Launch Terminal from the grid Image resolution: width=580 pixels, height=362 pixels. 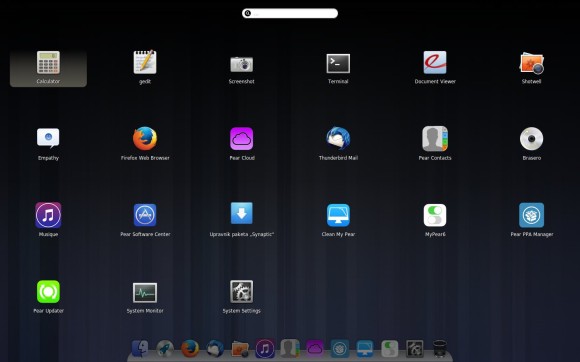pos(338,64)
